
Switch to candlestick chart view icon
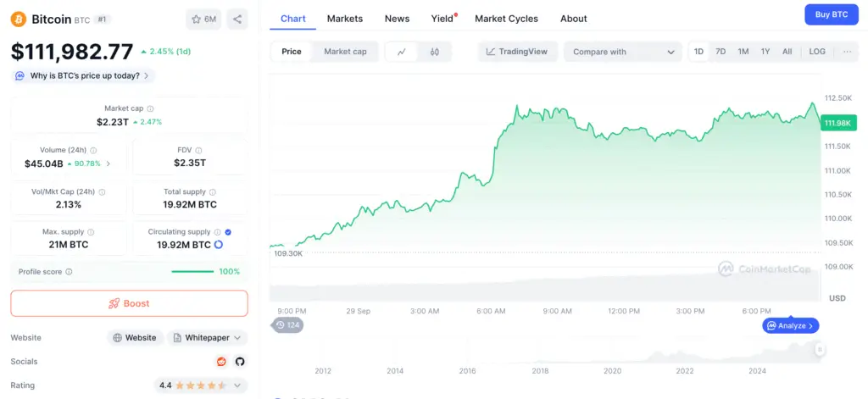[435, 52]
